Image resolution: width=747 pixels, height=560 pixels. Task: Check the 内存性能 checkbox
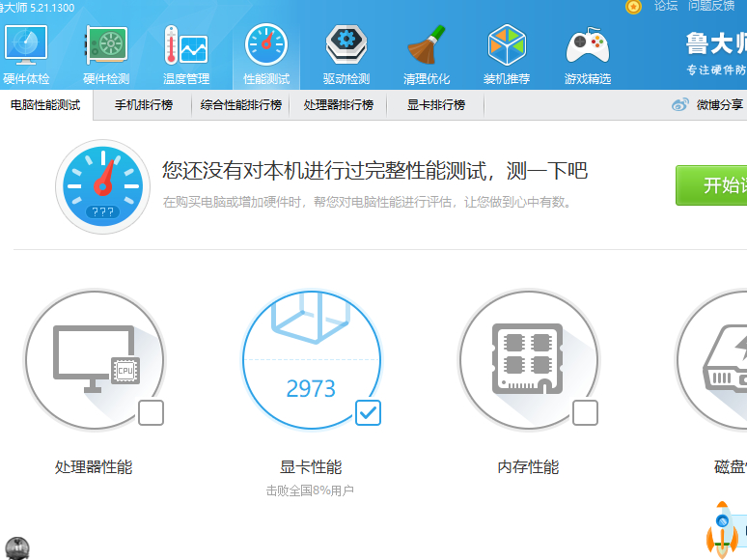(585, 412)
